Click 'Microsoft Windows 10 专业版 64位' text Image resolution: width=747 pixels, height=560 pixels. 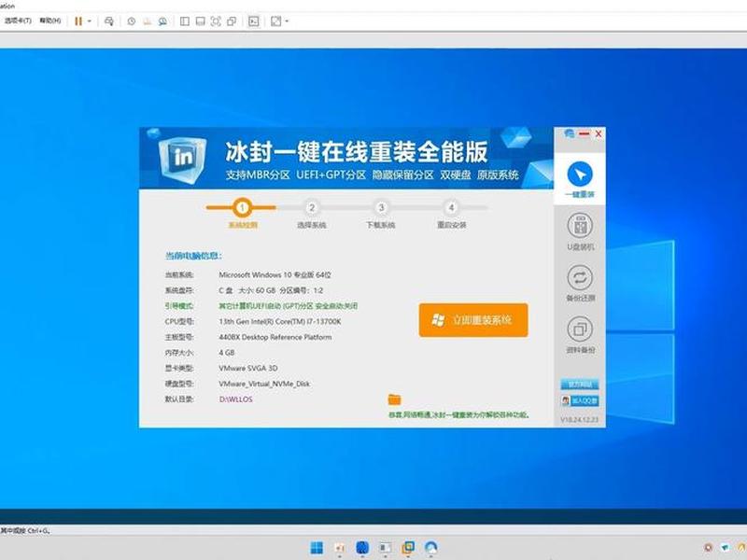[x=275, y=274]
